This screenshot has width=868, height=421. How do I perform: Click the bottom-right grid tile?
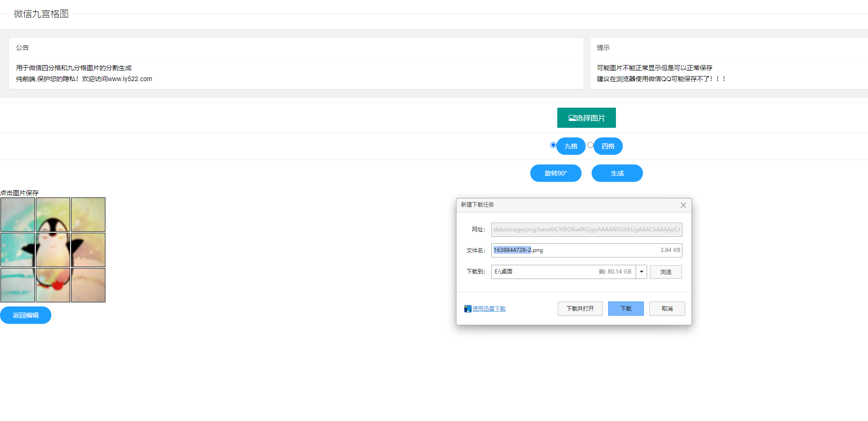point(88,285)
